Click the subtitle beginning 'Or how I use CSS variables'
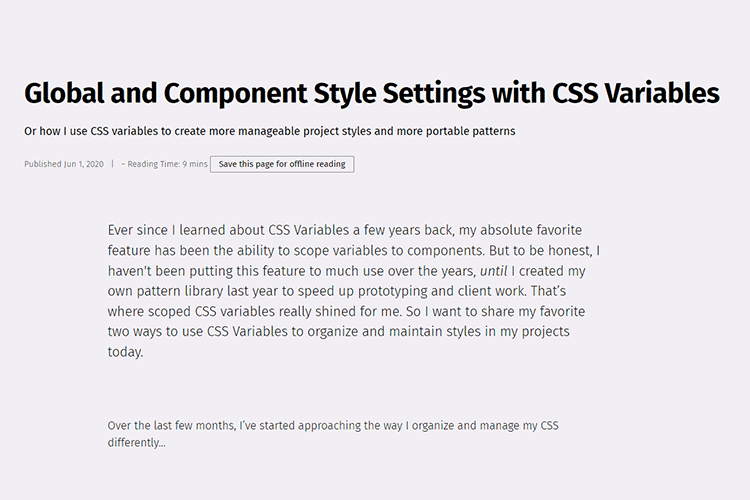750x500 pixels. (269, 131)
